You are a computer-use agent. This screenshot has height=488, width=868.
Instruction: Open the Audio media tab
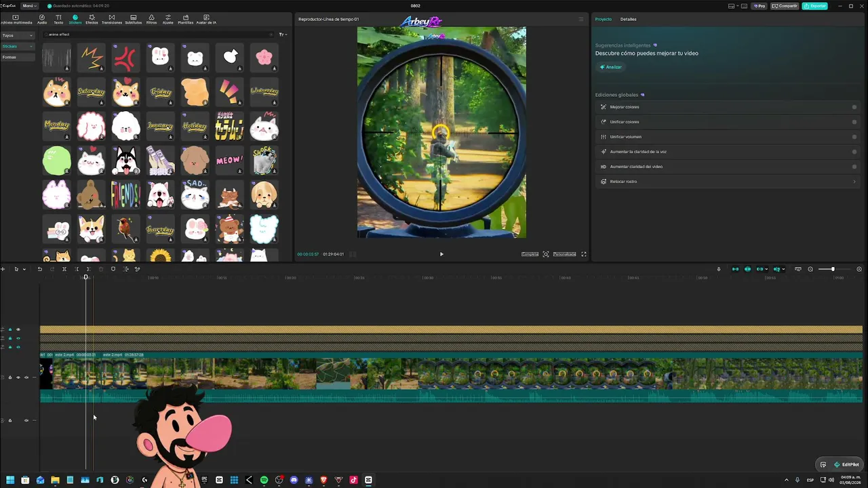tap(42, 19)
